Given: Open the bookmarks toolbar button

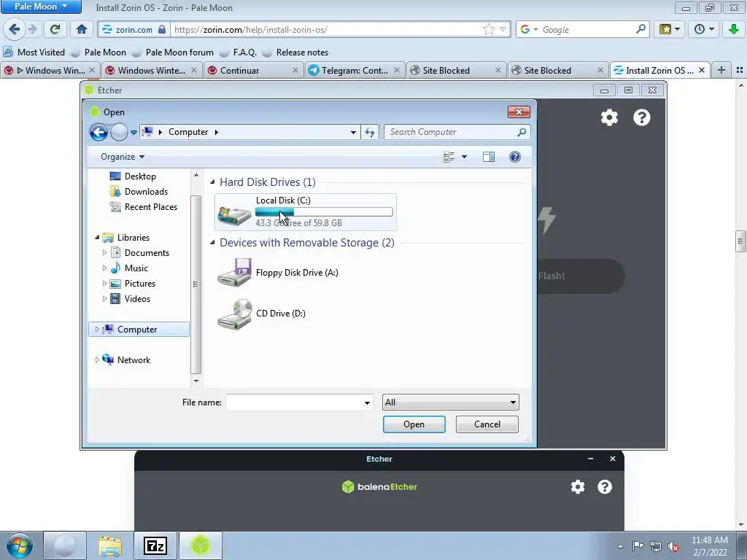Looking at the screenshot, I should [x=669, y=29].
